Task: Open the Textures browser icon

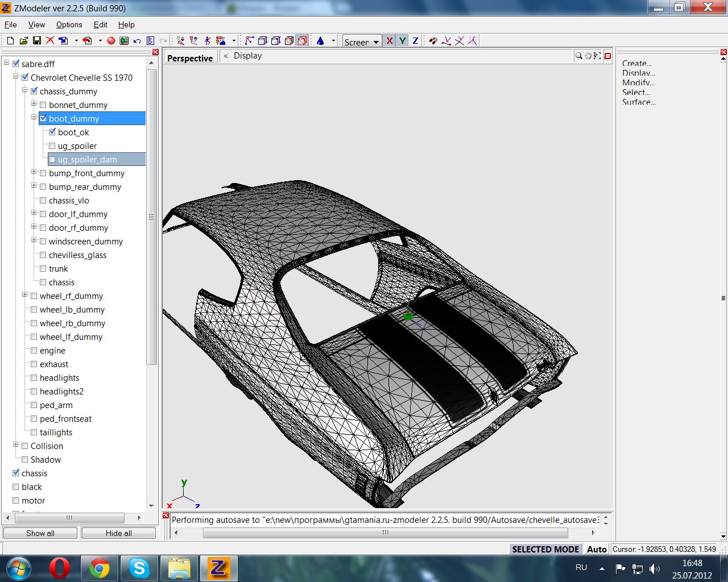Action: pos(124,40)
